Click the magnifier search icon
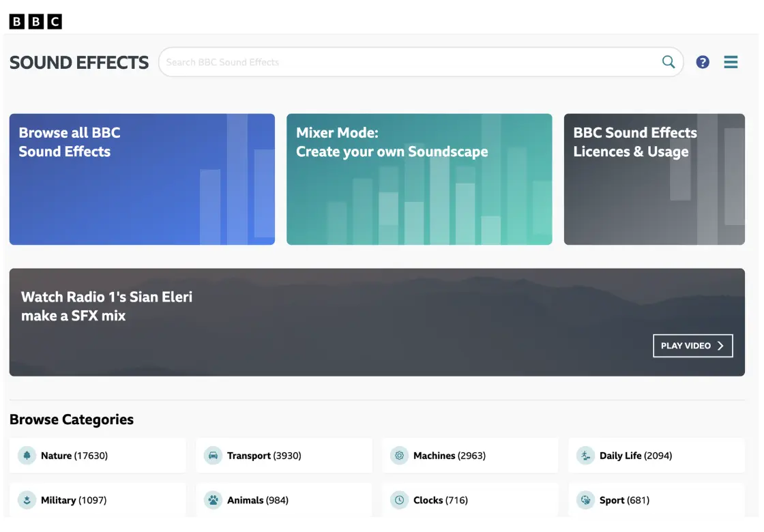The image size is (764, 532). click(x=668, y=62)
